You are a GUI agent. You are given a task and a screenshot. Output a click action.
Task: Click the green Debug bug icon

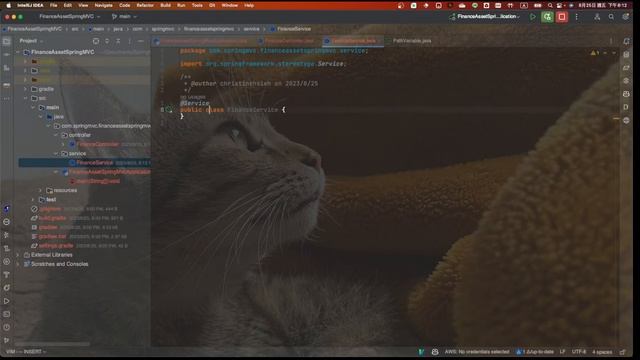point(547,17)
